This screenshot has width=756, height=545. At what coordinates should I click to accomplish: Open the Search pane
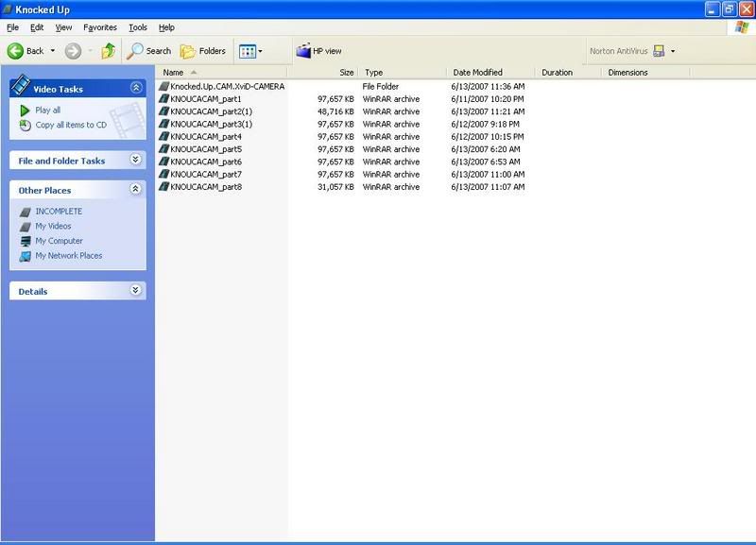click(x=151, y=51)
